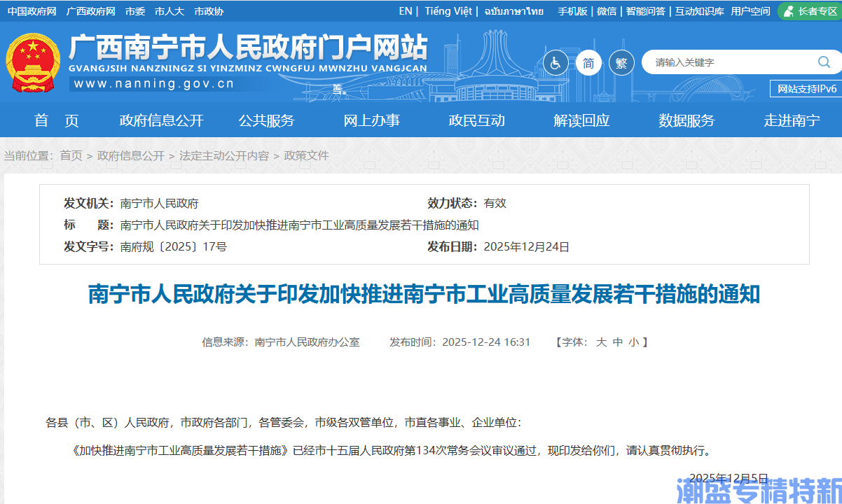Image resolution: width=842 pixels, height=504 pixels.
Task: Click the search magnifier icon
Action: [x=825, y=62]
